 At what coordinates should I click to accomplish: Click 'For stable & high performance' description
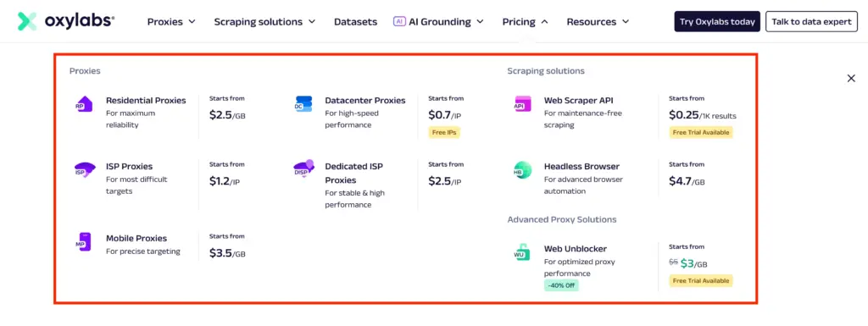pos(355,199)
